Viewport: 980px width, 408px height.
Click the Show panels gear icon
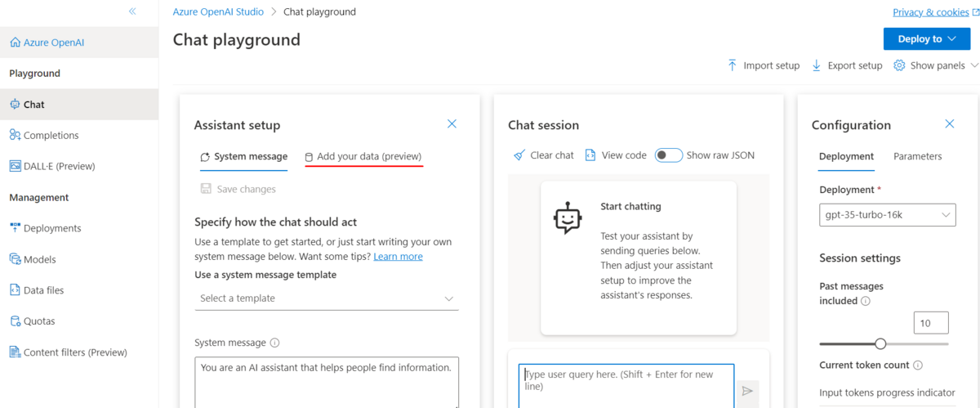click(x=900, y=65)
